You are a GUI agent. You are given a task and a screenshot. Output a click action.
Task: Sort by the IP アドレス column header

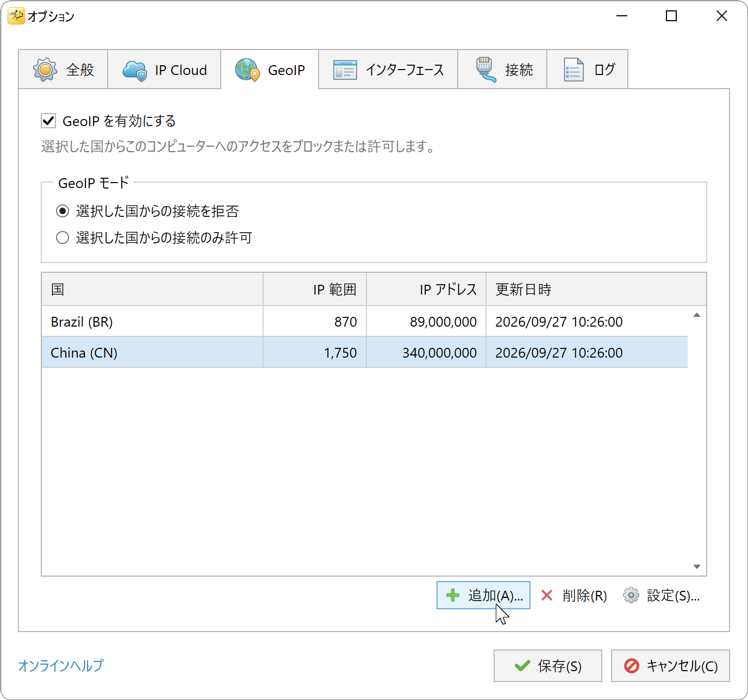[x=426, y=289]
